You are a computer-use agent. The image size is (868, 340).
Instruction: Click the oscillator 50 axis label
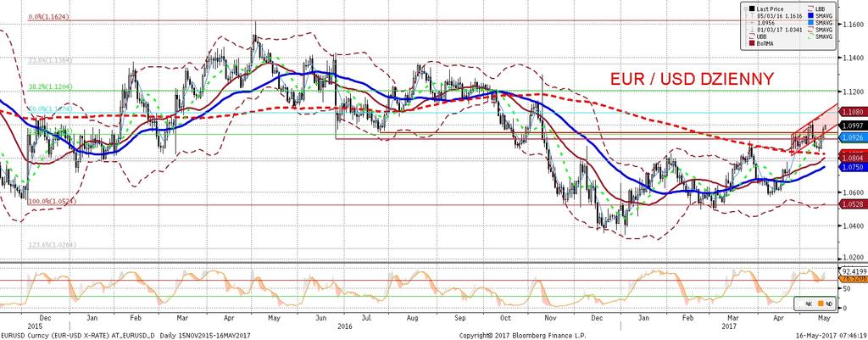pos(847,288)
